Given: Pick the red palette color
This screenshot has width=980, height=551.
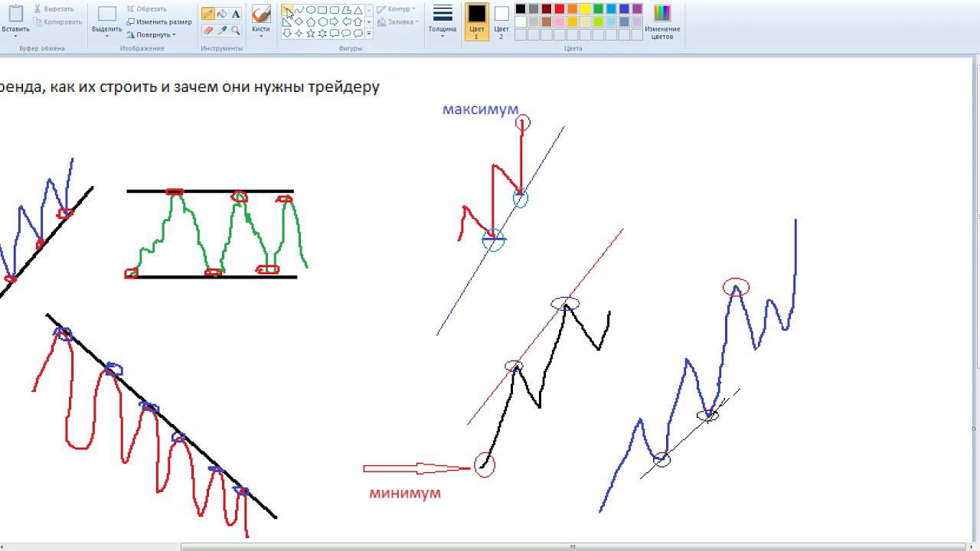Looking at the screenshot, I should pos(560,9).
